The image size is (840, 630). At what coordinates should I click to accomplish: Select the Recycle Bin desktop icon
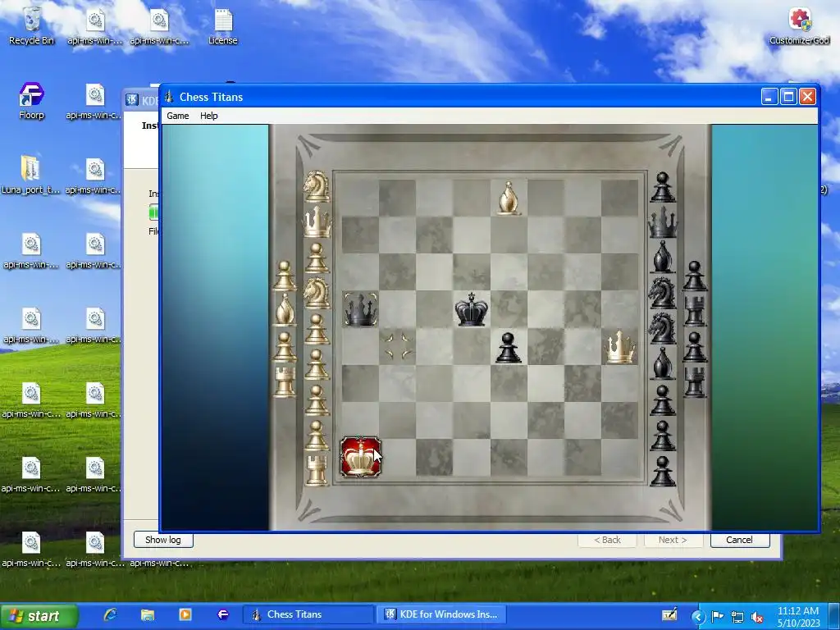click(32, 26)
